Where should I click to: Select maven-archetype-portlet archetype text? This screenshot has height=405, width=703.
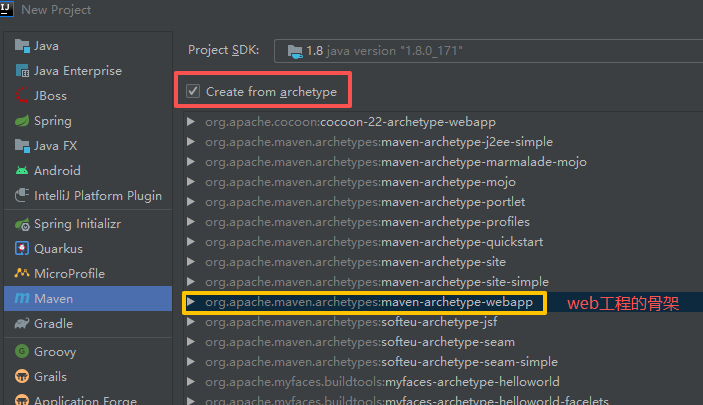pos(365,202)
